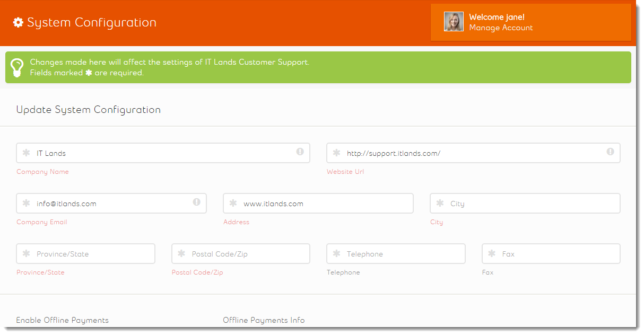
Task: Click the lightbulb tip icon
Action: point(18,67)
